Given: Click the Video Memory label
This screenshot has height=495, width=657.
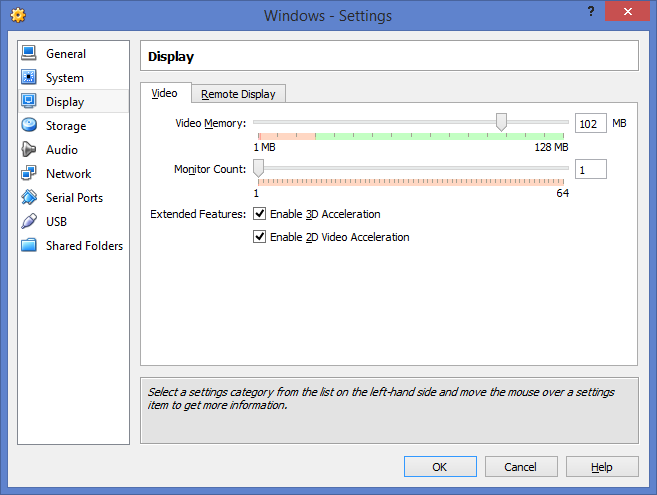Looking at the screenshot, I should point(210,123).
